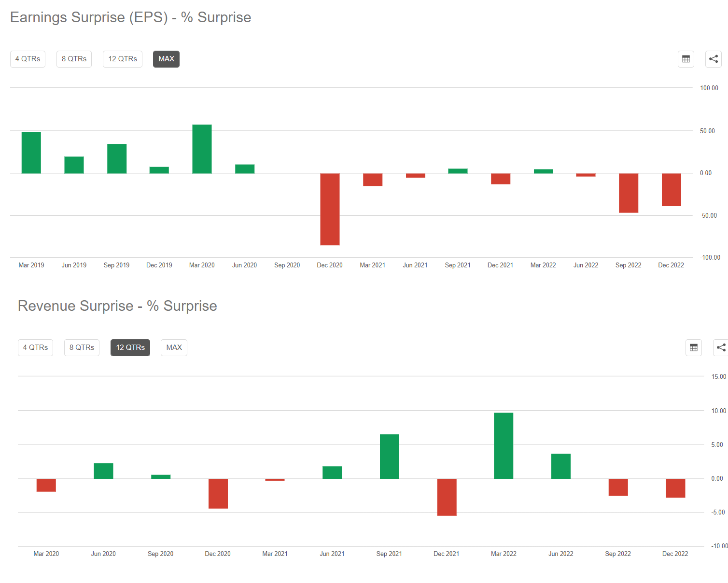Screen dimensions: 728x583
Task: Open table view for the Revenue Surprise chart
Action: (x=694, y=347)
